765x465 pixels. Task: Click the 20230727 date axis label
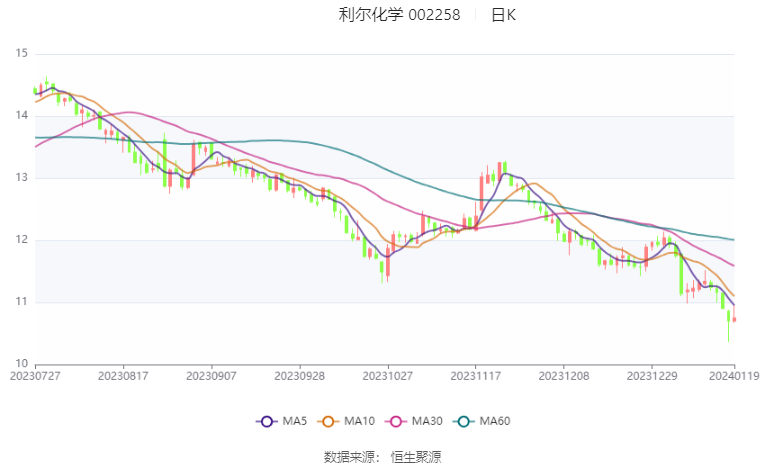tap(36, 375)
